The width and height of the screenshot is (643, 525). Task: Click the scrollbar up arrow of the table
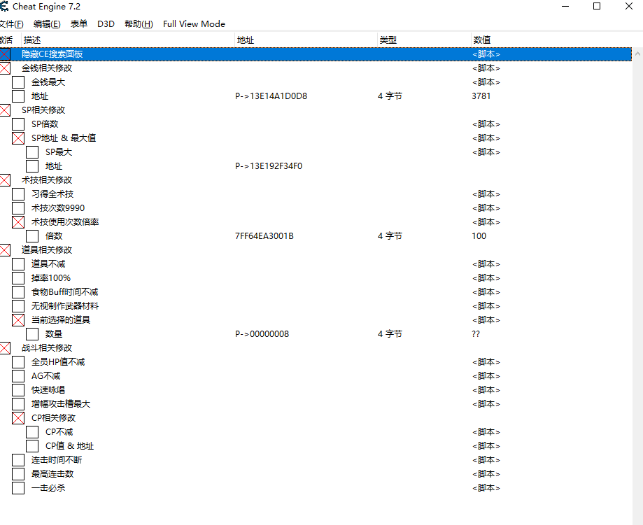pyautogui.click(x=637, y=54)
